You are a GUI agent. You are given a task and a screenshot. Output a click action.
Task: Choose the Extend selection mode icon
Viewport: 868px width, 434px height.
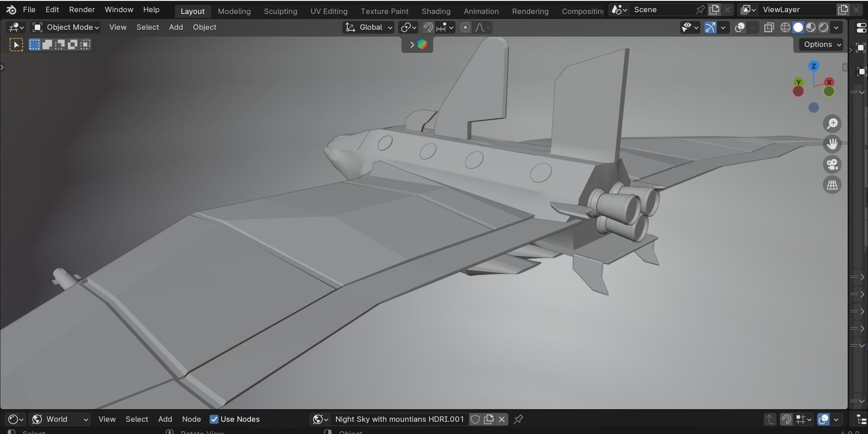47,45
